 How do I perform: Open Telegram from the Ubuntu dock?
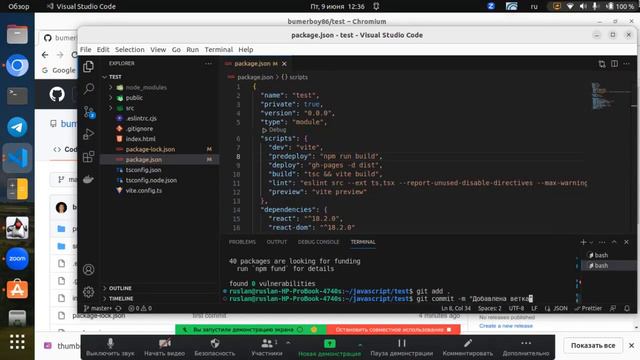pyautogui.click(x=17, y=127)
